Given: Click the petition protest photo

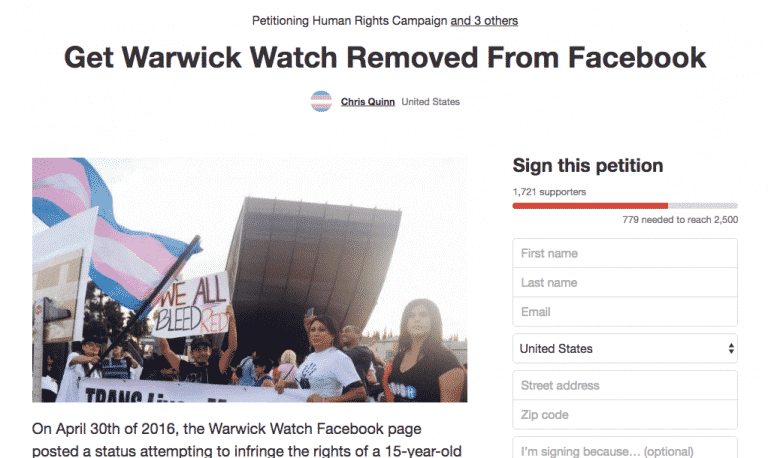Looking at the screenshot, I should pos(250,280).
